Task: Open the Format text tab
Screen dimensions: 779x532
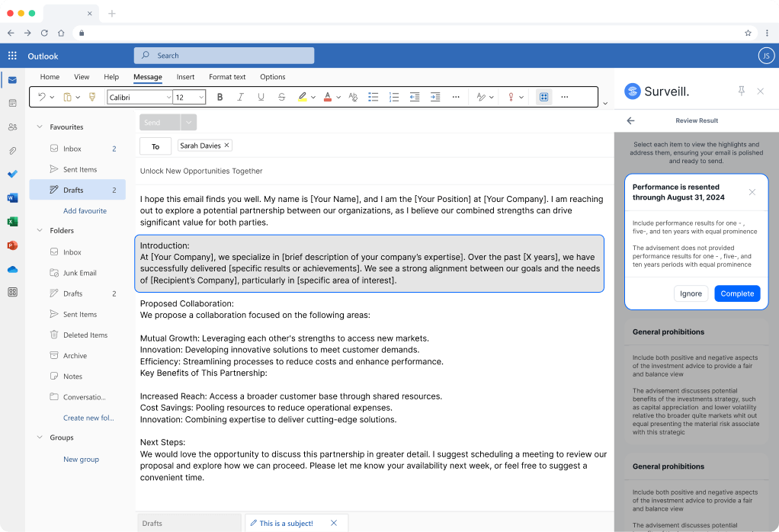Action: tap(227, 77)
